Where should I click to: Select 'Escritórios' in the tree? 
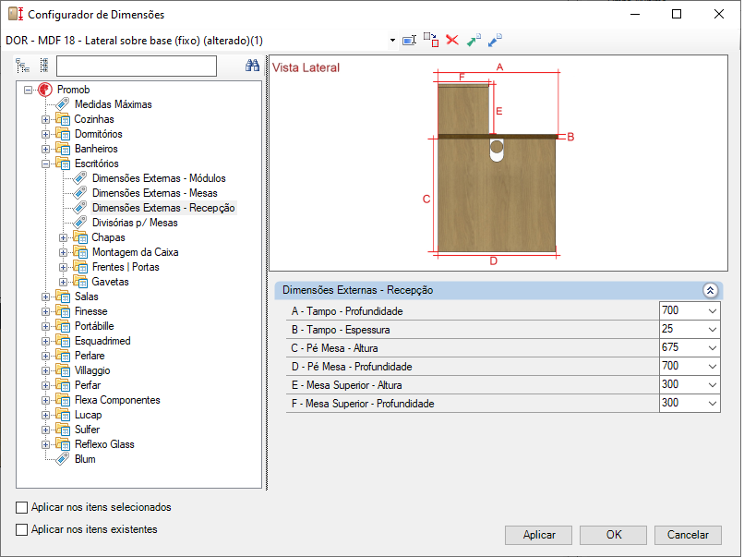tap(96, 163)
